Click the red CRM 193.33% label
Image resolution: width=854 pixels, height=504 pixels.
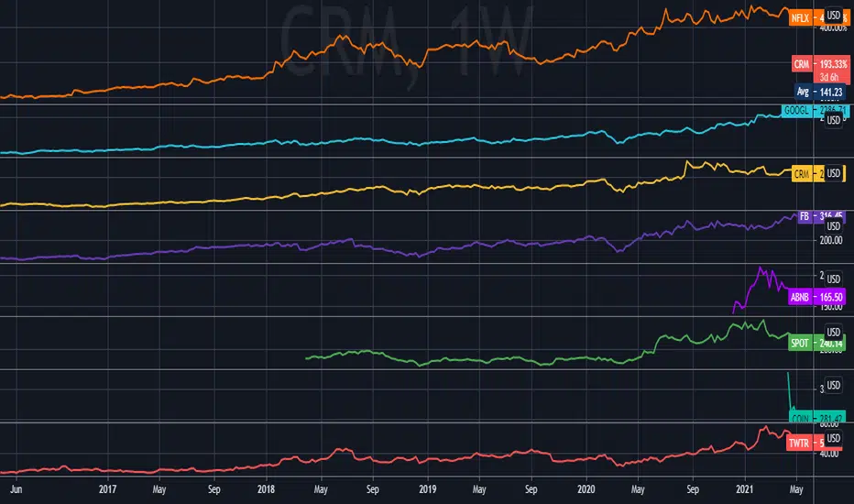coord(820,64)
